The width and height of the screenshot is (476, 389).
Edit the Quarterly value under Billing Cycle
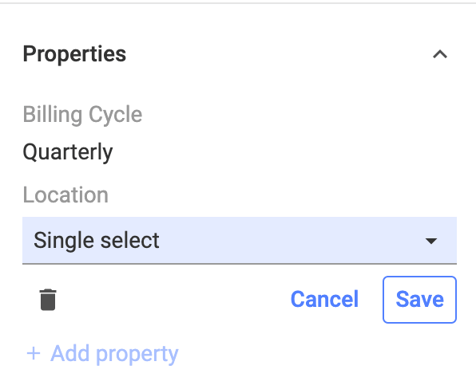[x=68, y=153]
